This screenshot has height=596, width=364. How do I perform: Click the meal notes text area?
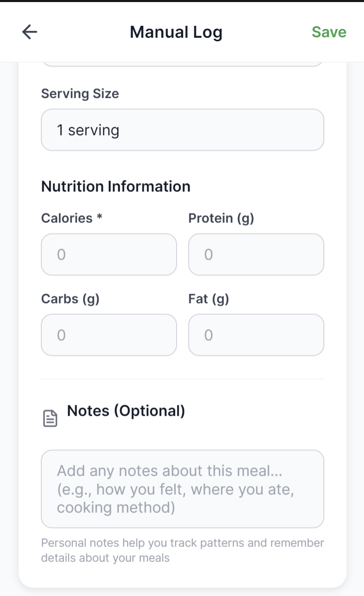[x=182, y=488]
